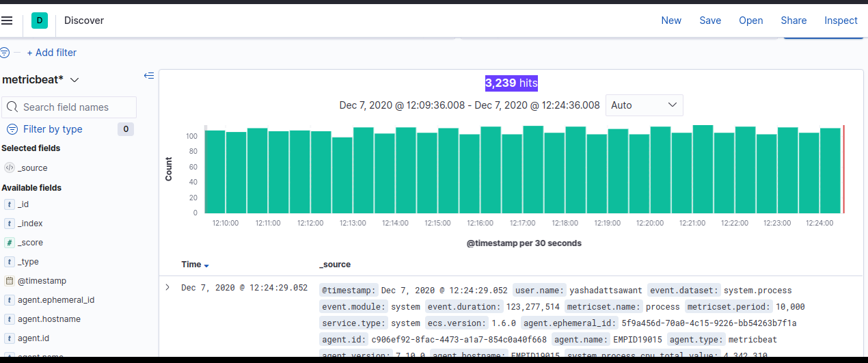Expand the first document row chevron
Screen dimensions: 868x363
coord(168,288)
